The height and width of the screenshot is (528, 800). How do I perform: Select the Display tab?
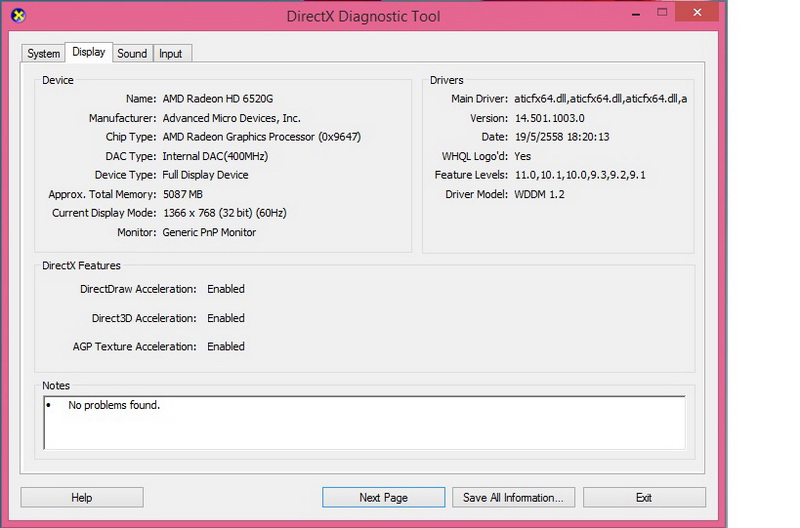click(x=89, y=52)
